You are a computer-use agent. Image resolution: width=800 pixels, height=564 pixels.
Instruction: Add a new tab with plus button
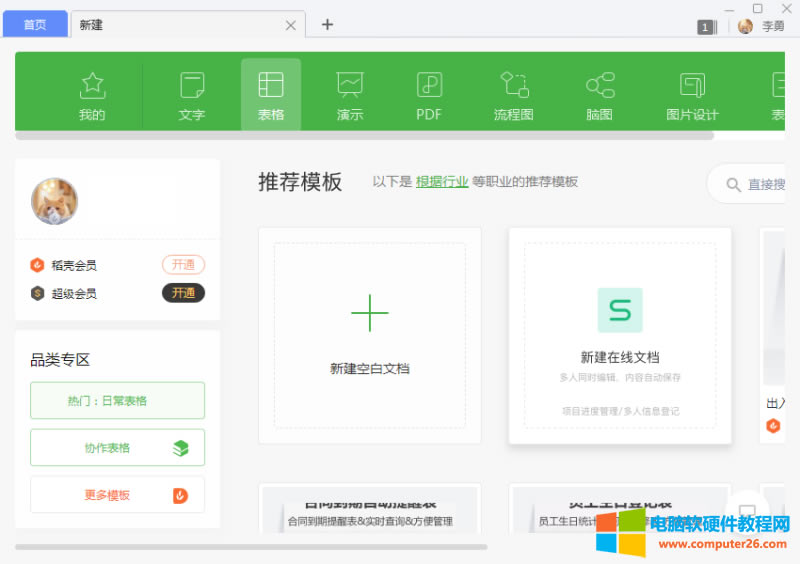point(327,25)
